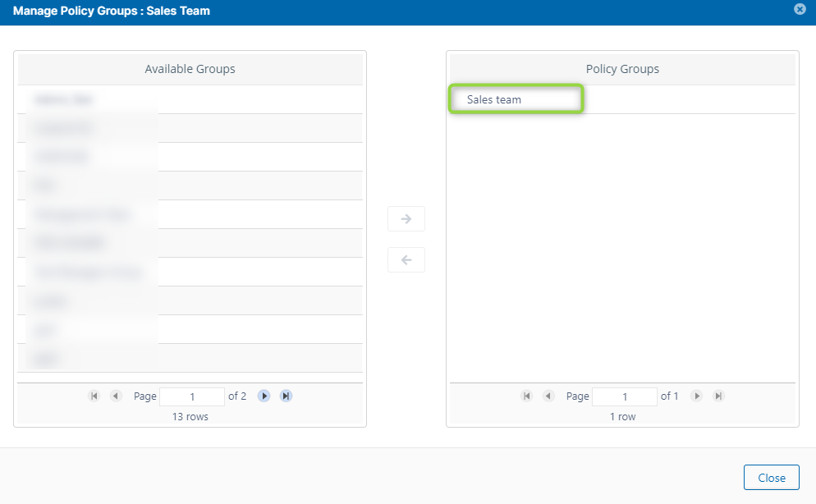Image resolution: width=816 pixels, height=504 pixels.
Task: Click the remove-from-policy left arrow button
Action: click(406, 260)
